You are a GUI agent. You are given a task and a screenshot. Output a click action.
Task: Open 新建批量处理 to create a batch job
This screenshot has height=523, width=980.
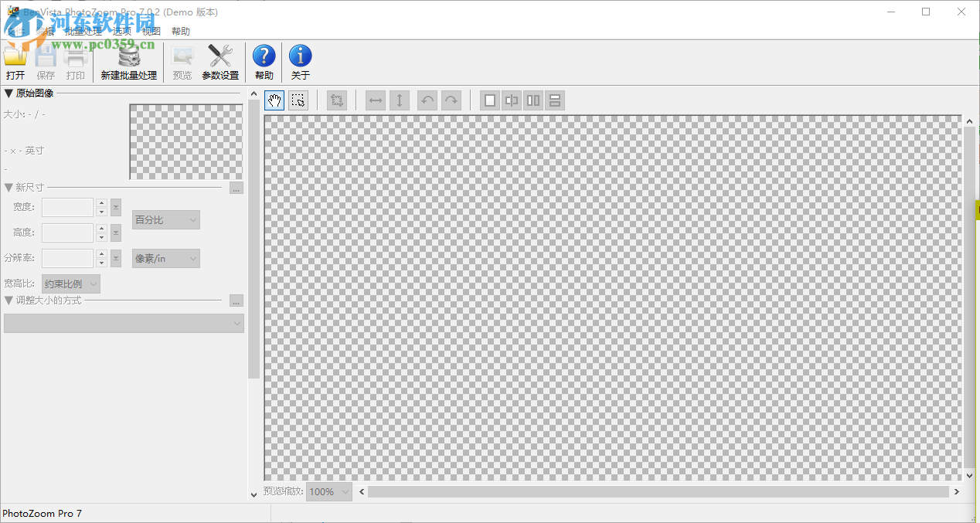[x=128, y=62]
